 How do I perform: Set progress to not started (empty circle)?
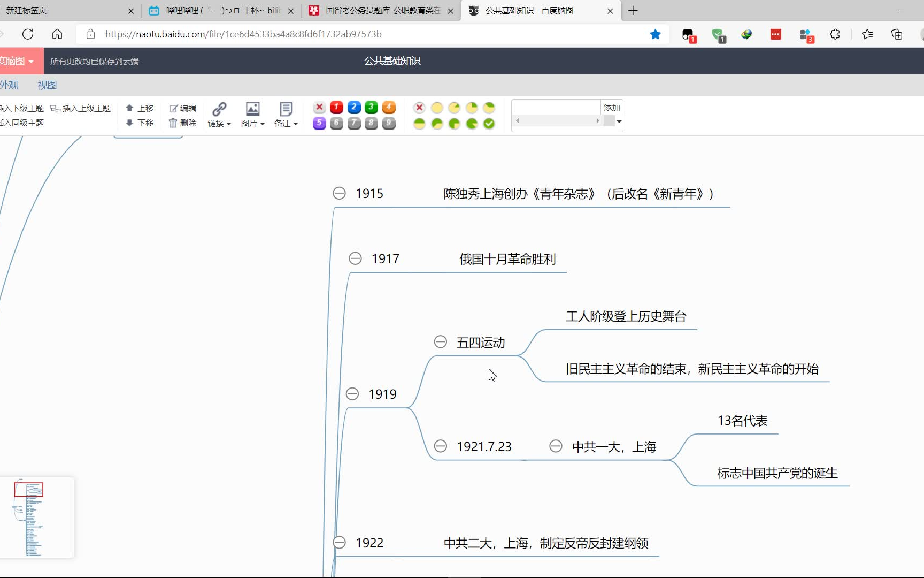[437, 108]
